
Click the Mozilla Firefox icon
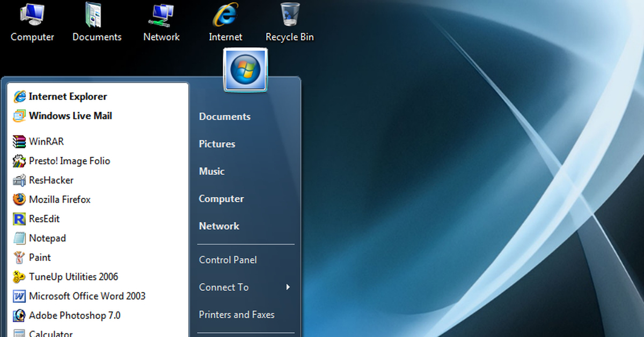[20, 200]
